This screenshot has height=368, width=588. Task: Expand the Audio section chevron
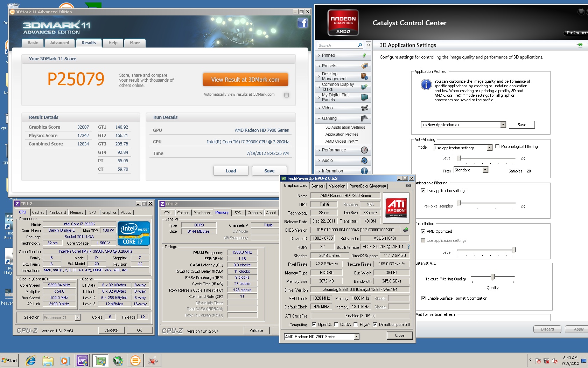pos(319,161)
